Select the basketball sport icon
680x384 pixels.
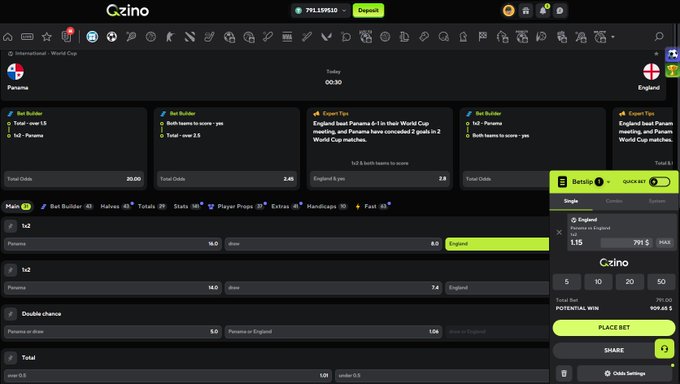[x=150, y=37]
